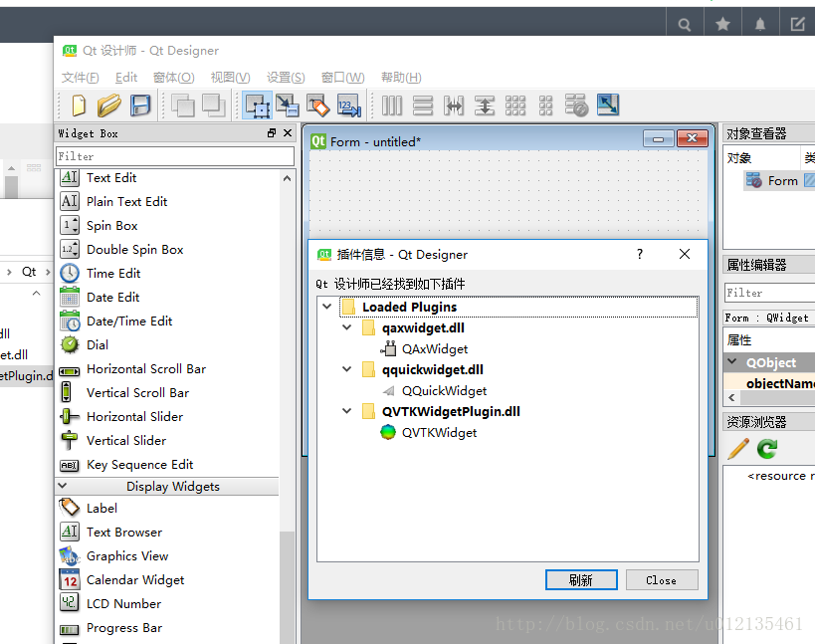Click the ? help button in dialog
The image size is (815, 644).
(640, 254)
